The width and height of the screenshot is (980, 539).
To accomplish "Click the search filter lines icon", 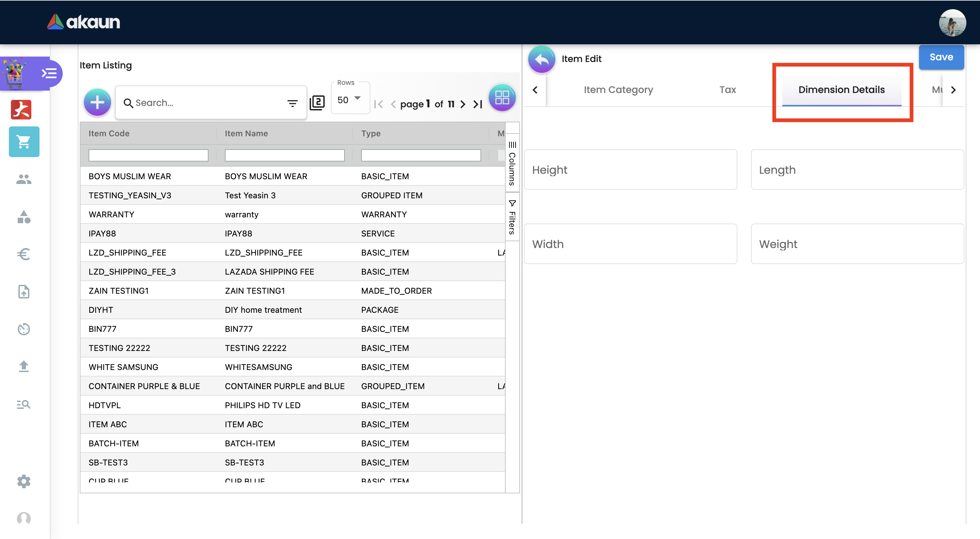I will [x=292, y=103].
